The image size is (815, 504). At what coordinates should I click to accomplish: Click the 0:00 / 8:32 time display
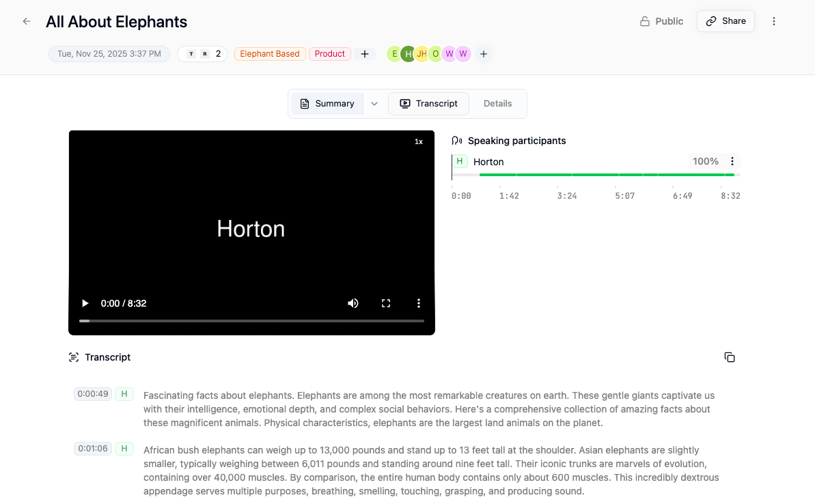(124, 303)
